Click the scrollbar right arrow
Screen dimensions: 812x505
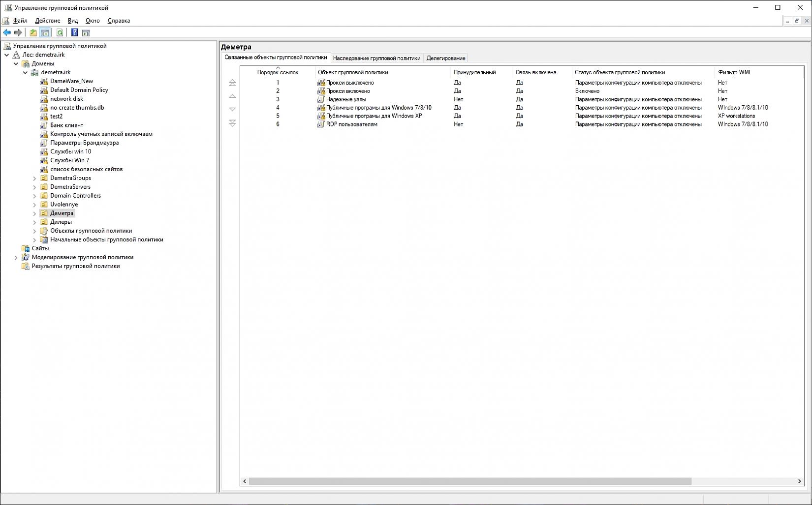(x=799, y=481)
